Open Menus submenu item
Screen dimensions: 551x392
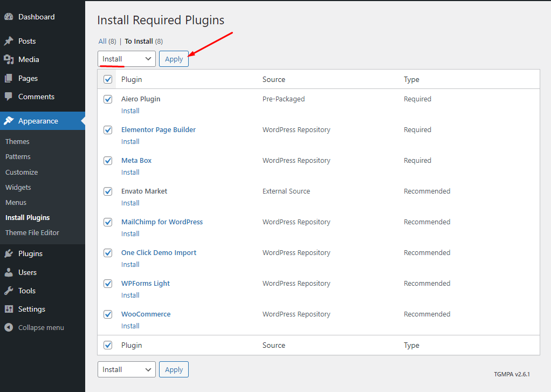click(x=16, y=203)
